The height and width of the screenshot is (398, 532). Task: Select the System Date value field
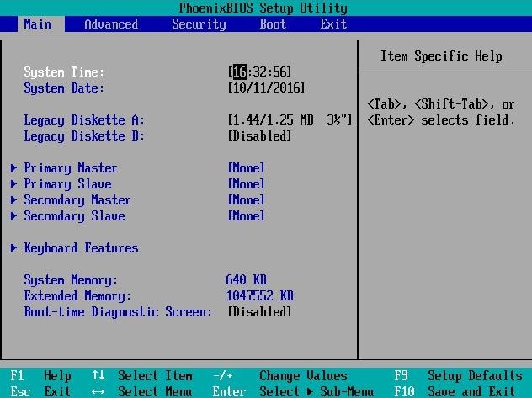point(266,88)
